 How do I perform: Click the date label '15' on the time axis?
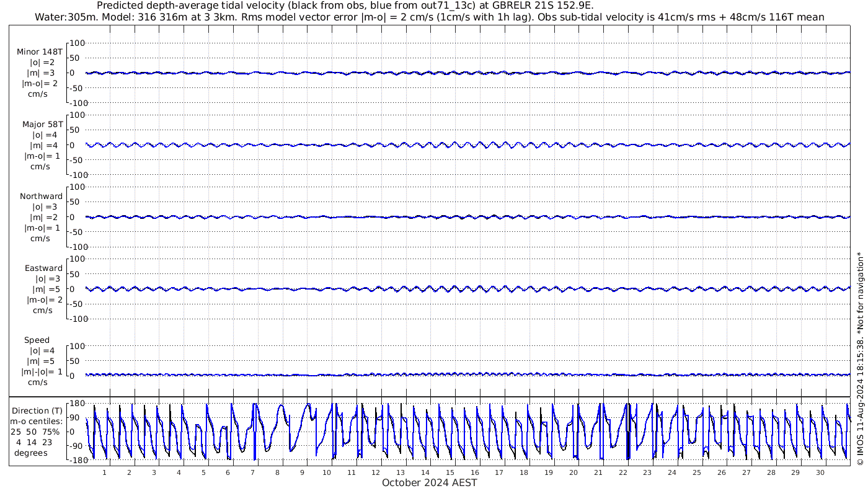tap(450, 472)
